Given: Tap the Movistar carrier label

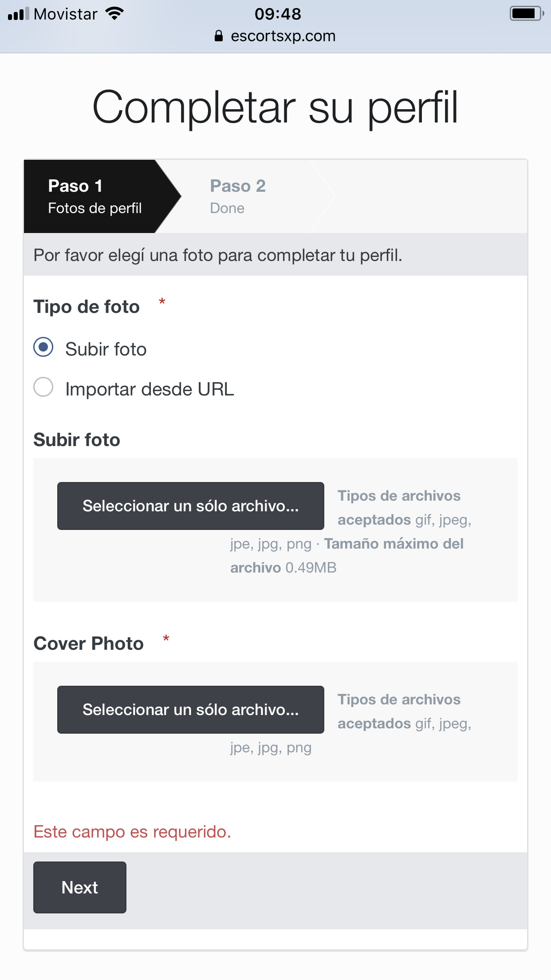Looking at the screenshot, I should tap(66, 14).
